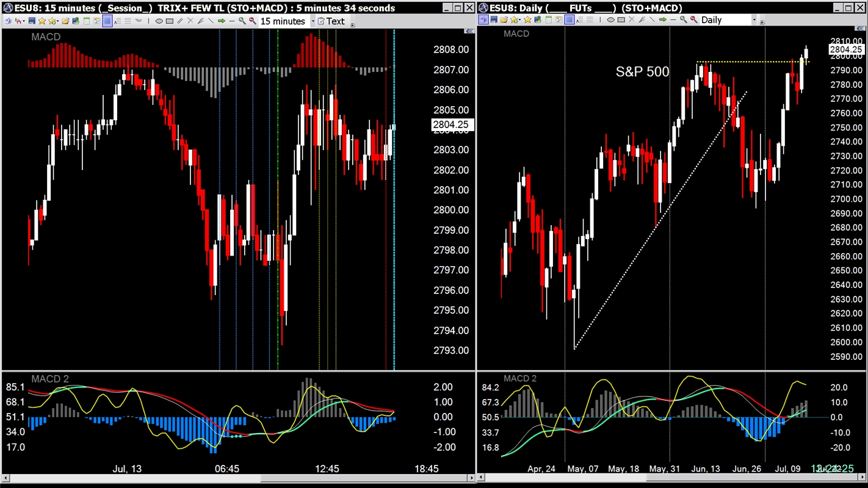Save the 15 minutes chart with the floppy disk icon

[x=32, y=21]
